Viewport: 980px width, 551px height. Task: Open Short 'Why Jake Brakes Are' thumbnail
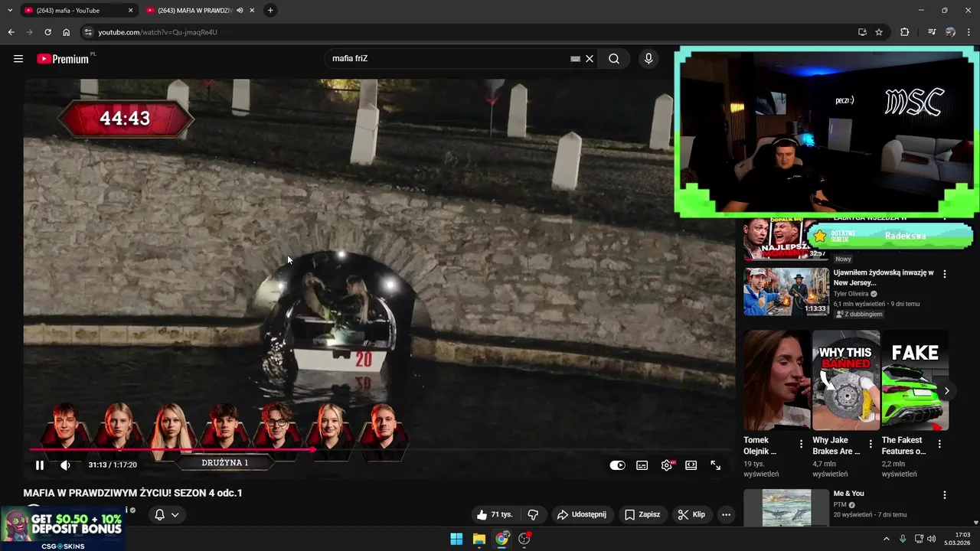[845, 380]
